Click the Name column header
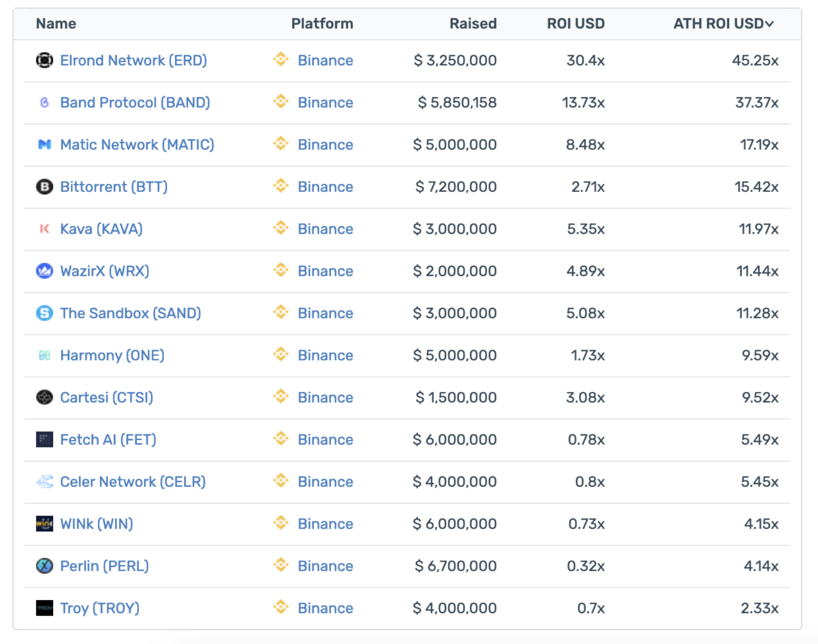 click(x=56, y=23)
